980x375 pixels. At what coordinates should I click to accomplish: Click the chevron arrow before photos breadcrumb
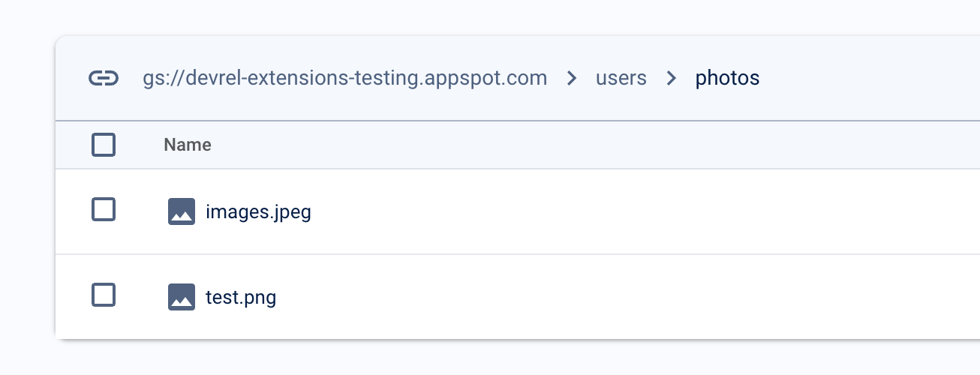coord(672,78)
